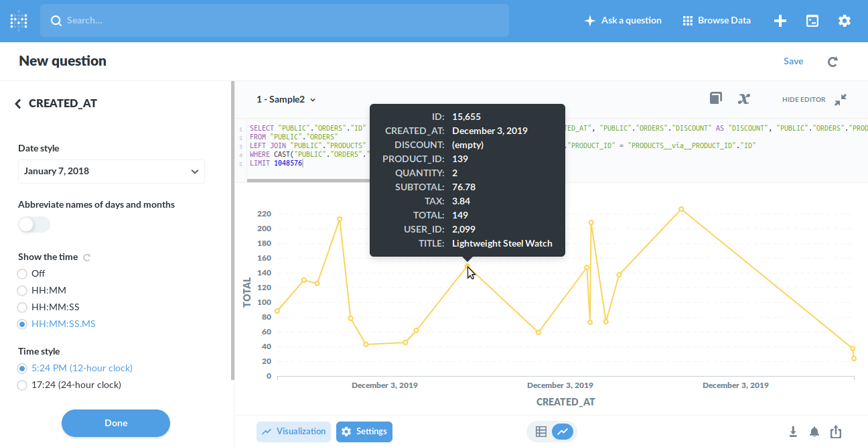The image size is (868, 447).
Task: Open sharing options with the export arrow icon
Action: pyautogui.click(x=836, y=432)
